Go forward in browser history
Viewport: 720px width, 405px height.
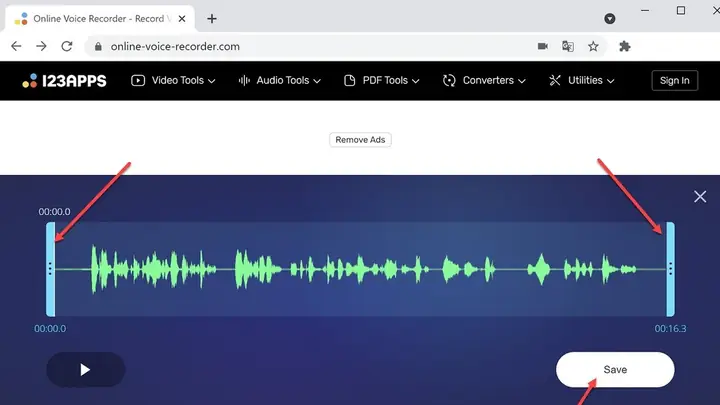point(41,46)
